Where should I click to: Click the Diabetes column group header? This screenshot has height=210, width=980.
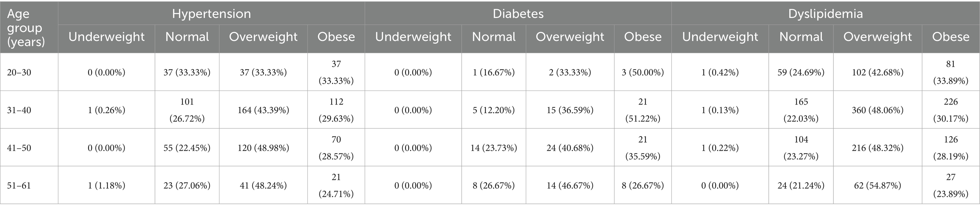(518, 14)
